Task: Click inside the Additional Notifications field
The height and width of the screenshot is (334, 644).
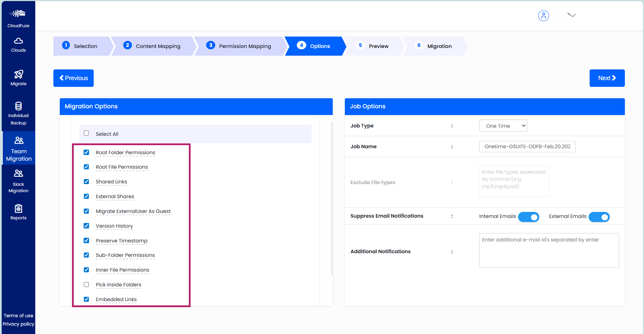Action: pos(548,250)
